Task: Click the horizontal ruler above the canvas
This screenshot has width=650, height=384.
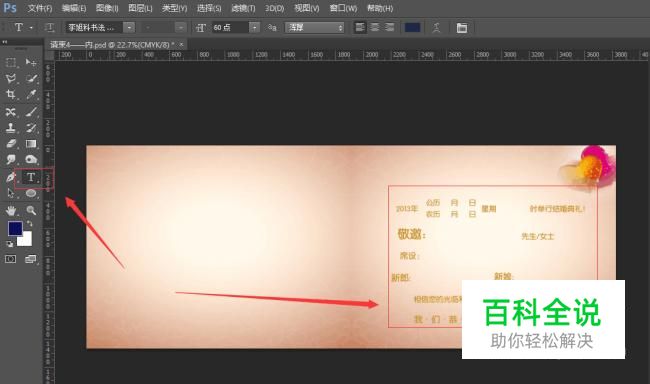Action: [x=352, y=55]
